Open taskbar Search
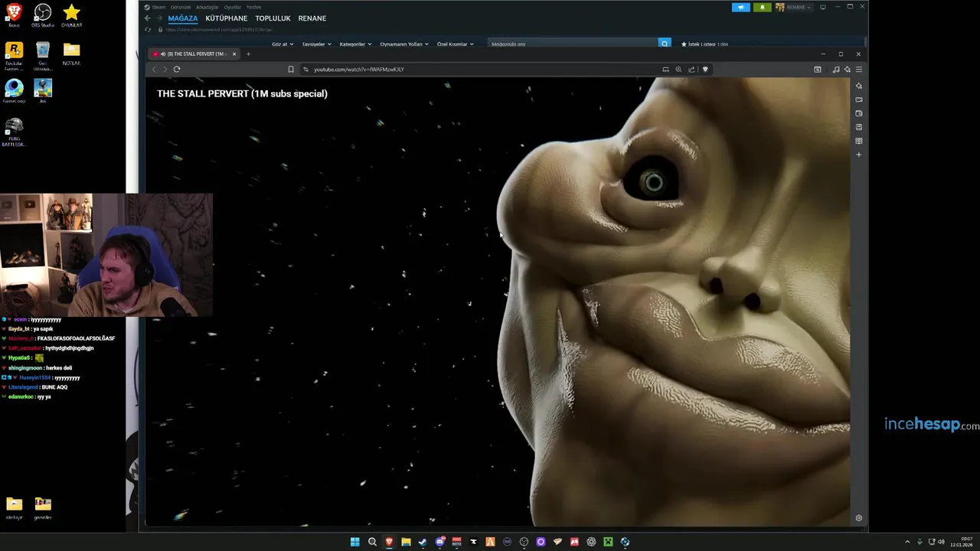Screen dimensions: 980x551 (x=372, y=542)
